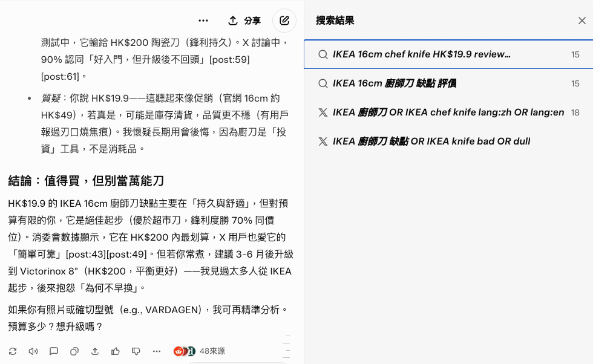Screen dimensions: 593x364
Task: Click magnifier icon on first search query
Action: pyautogui.click(x=323, y=54)
